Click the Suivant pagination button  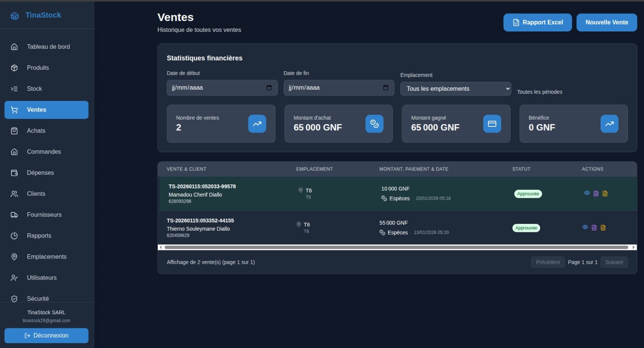click(x=614, y=262)
